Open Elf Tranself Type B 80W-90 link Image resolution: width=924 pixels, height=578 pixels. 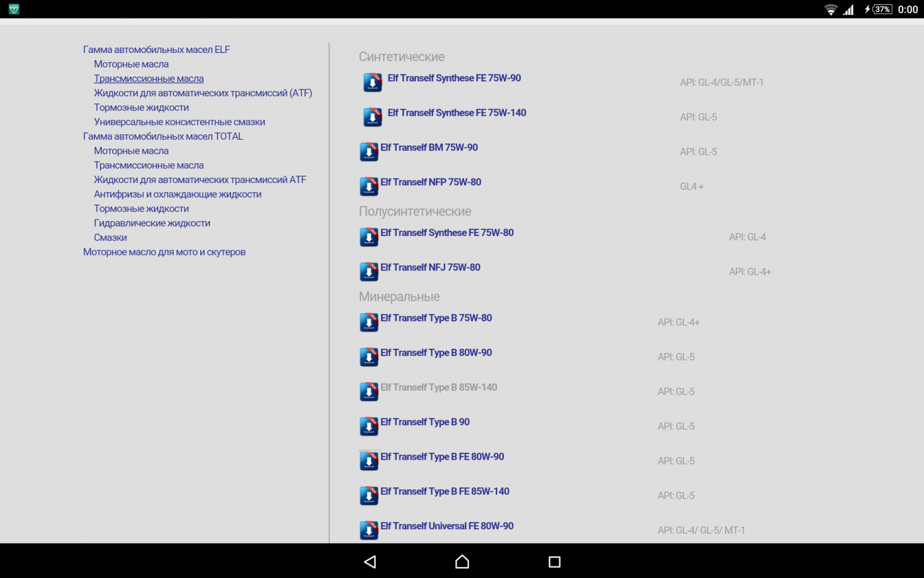[x=436, y=352]
